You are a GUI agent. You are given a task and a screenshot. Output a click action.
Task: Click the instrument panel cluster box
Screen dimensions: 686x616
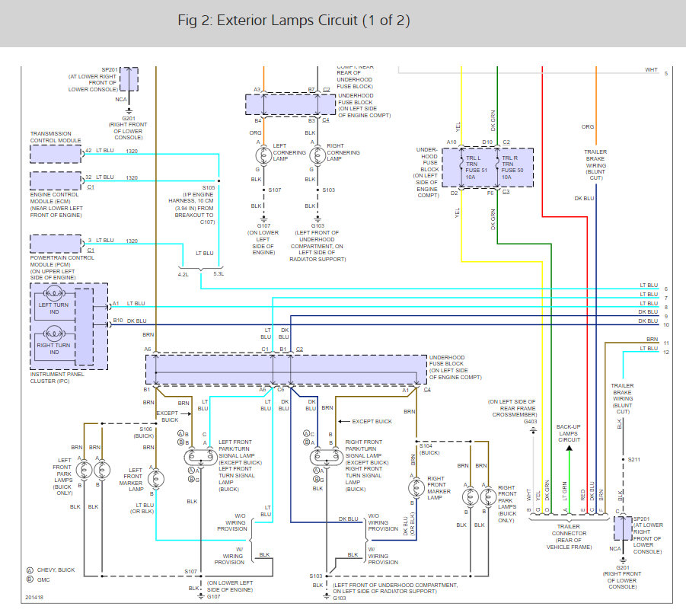pyautogui.click(x=69, y=327)
